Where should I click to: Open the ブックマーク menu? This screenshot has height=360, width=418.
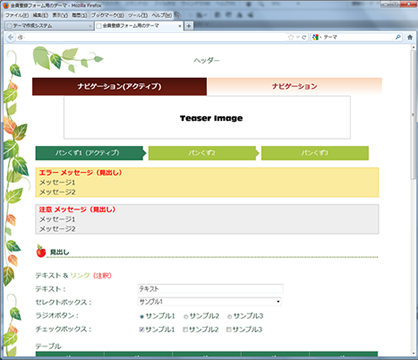pos(107,15)
